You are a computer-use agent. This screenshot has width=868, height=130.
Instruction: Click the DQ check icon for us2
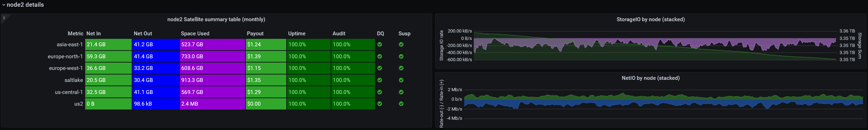[380, 104]
